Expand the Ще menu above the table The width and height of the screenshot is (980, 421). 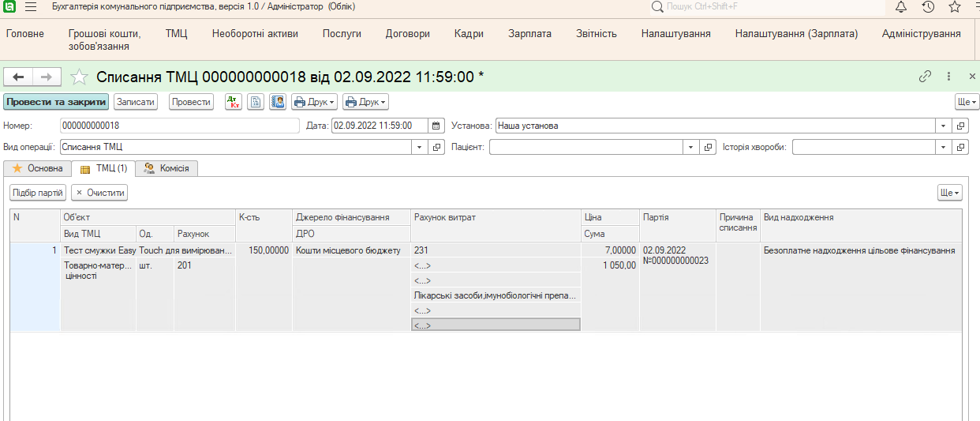click(949, 193)
